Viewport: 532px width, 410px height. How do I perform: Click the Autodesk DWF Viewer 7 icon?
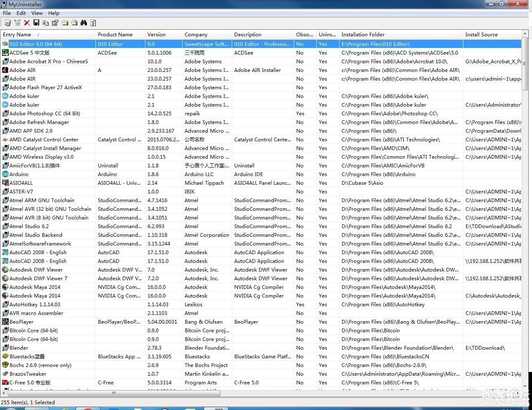5,278
